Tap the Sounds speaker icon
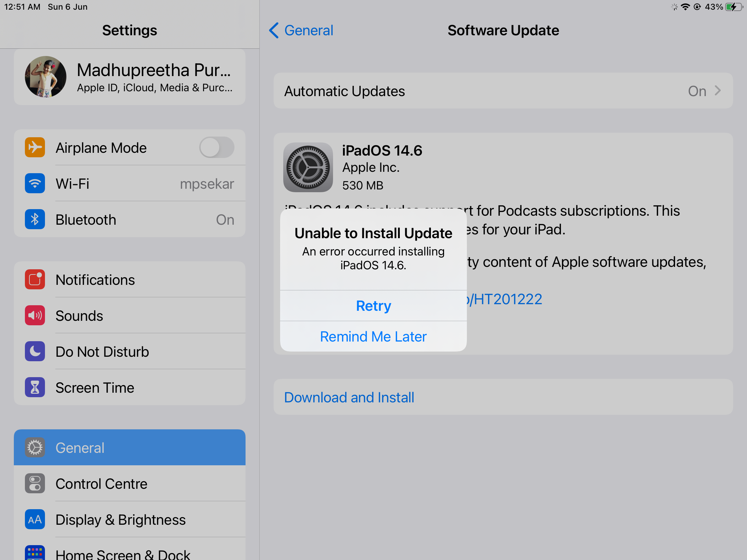The width and height of the screenshot is (747, 560). [x=35, y=316]
